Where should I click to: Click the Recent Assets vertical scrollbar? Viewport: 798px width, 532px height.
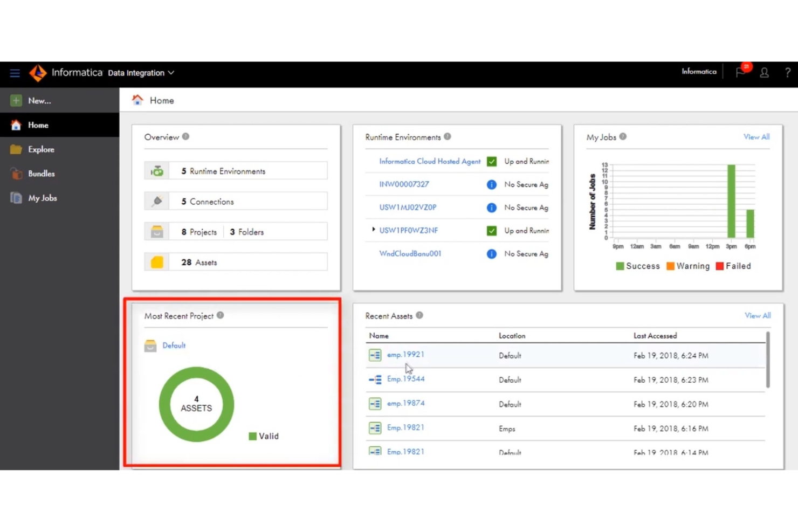point(767,360)
